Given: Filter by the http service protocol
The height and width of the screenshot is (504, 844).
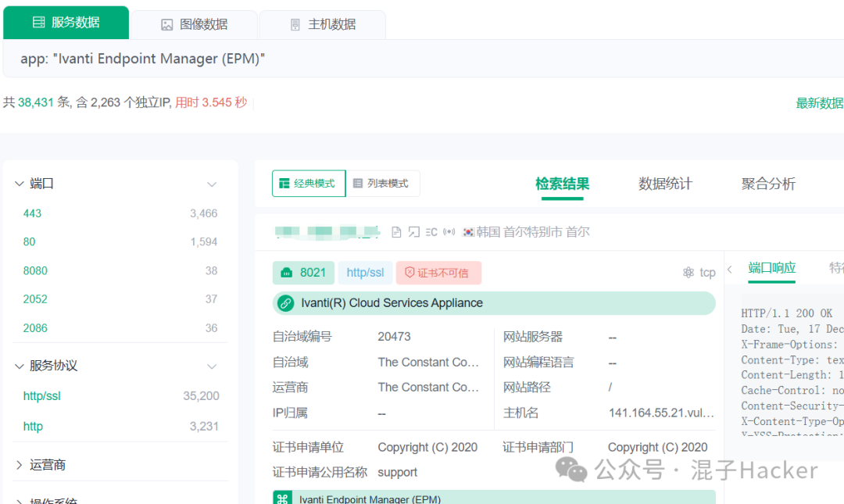Looking at the screenshot, I should (33, 427).
